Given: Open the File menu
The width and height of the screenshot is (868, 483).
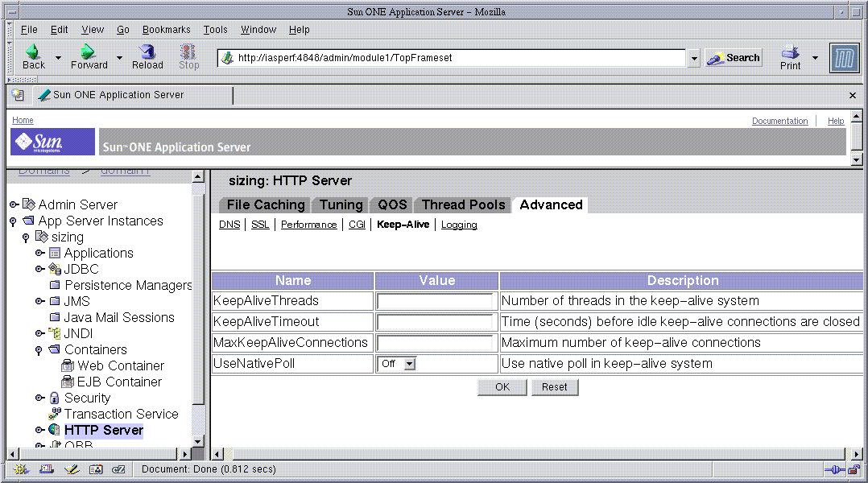Looking at the screenshot, I should [x=29, y=30].
